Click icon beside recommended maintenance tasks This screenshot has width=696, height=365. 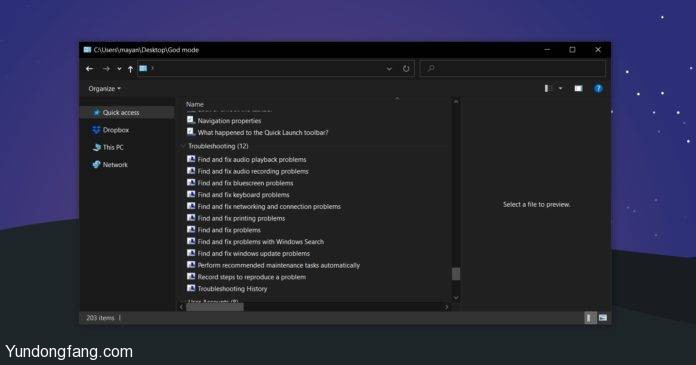click(191, 265)
